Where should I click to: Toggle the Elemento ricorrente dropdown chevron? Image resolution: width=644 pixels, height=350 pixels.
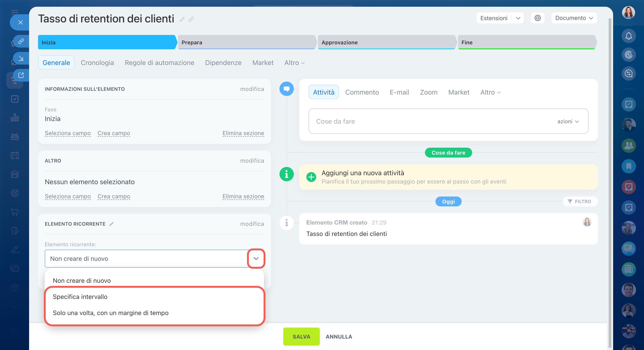256,258
